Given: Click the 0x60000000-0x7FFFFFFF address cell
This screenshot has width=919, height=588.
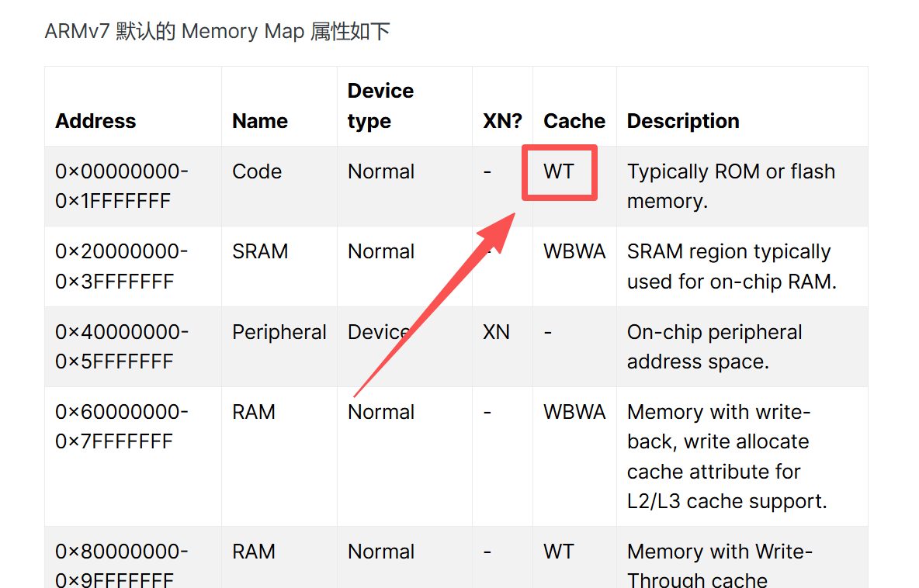Looking at the screenshot, I should [x=122, y=427].
